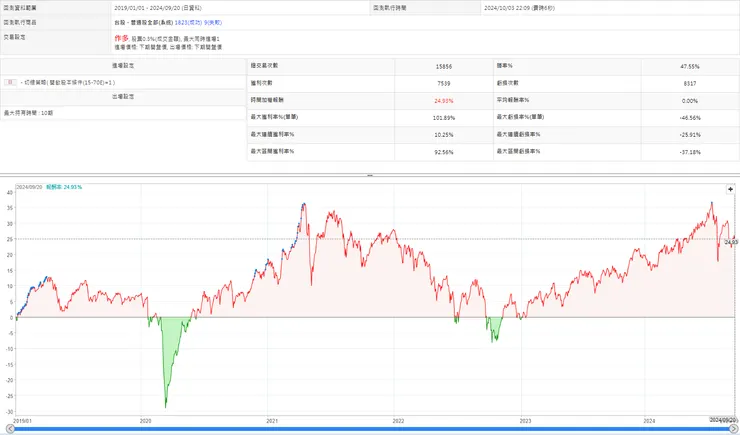Click the plus icon at chart's top-right corner

[730, 189]
